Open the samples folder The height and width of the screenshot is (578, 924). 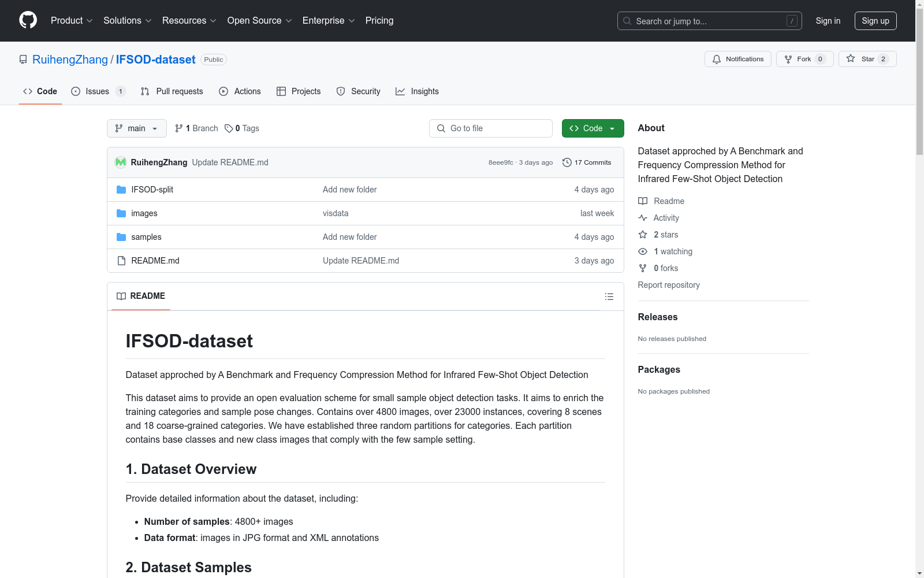point(146,237)
